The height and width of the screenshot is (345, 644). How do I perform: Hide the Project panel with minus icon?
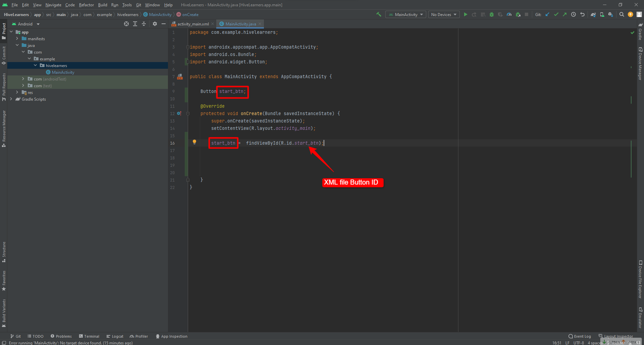point(164,24)
